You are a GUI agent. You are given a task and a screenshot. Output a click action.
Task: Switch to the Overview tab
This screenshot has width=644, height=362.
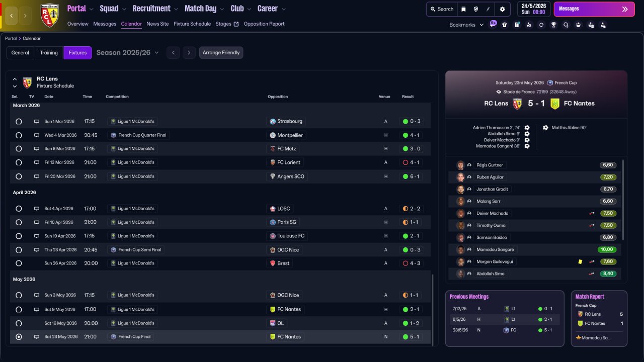(x=77, y=24)
